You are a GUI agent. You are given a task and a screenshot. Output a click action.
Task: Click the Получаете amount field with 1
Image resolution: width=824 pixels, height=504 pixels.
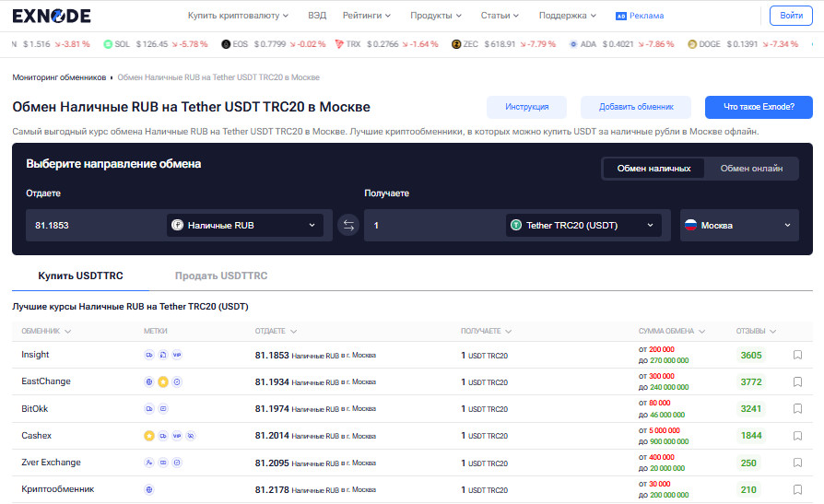click(433, 226)
